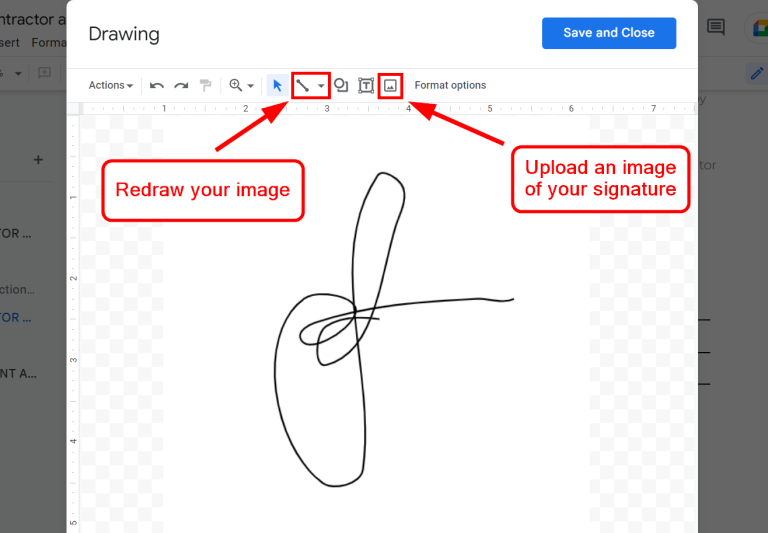Select the Line tool
The image size is (768, 533).
point(302,86)
